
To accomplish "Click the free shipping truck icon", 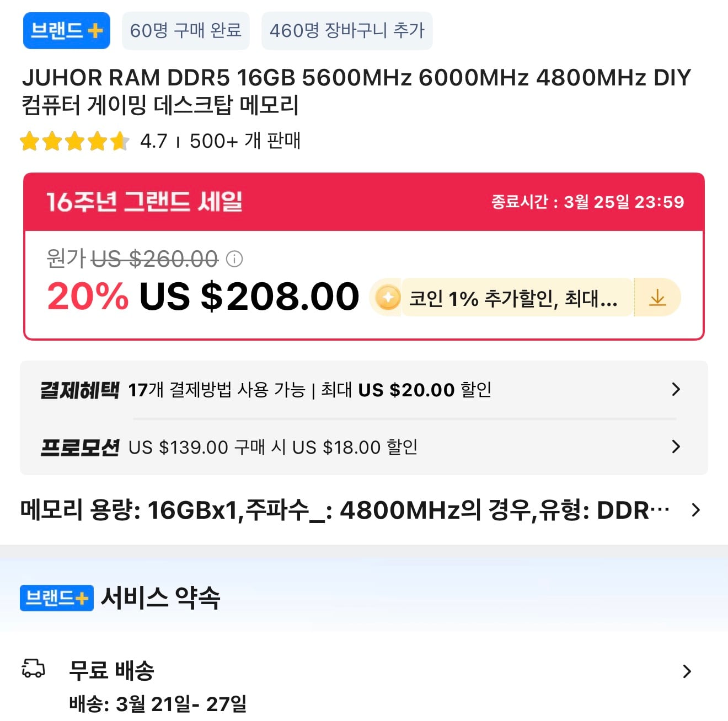I will point(33,669).
